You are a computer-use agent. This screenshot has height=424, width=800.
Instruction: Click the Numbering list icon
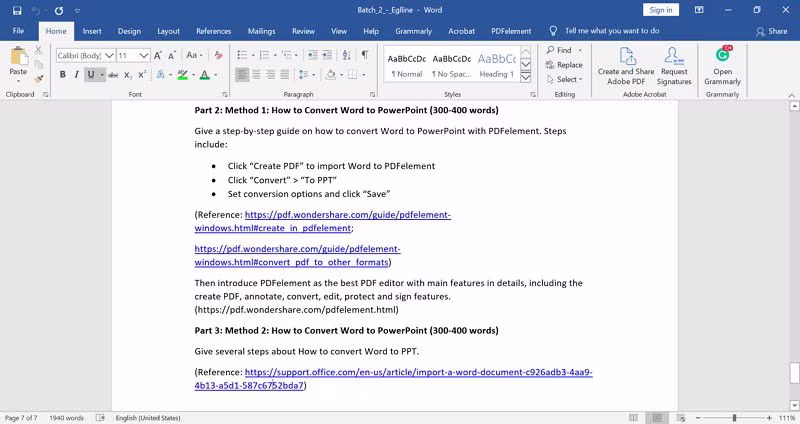(x=264, y=55)
